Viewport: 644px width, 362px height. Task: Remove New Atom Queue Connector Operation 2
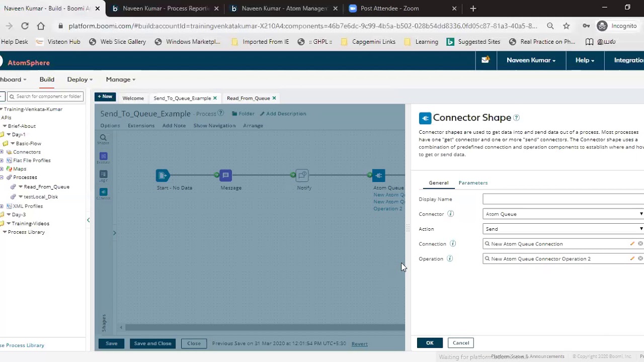pyautogui.click(x=640, y=259)
